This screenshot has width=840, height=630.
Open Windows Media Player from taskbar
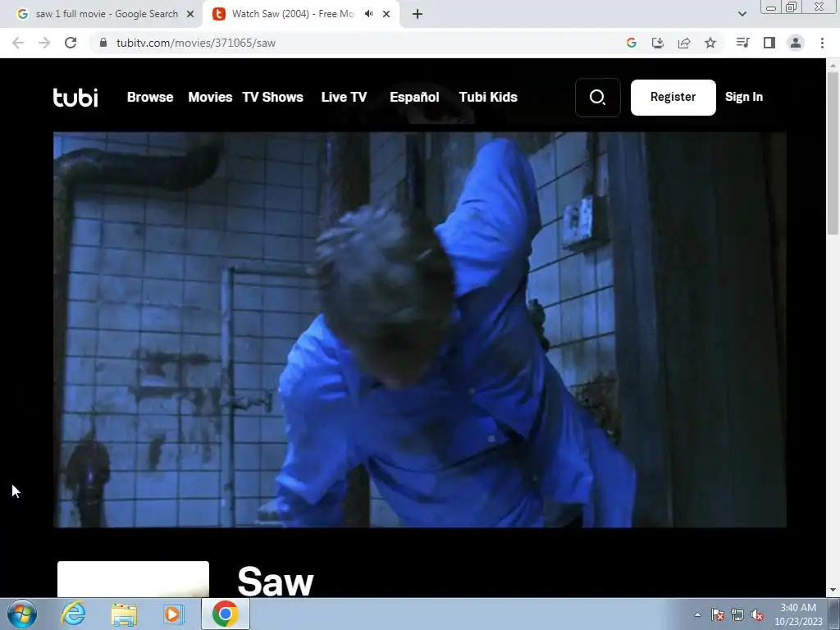(x=173, y=614)
